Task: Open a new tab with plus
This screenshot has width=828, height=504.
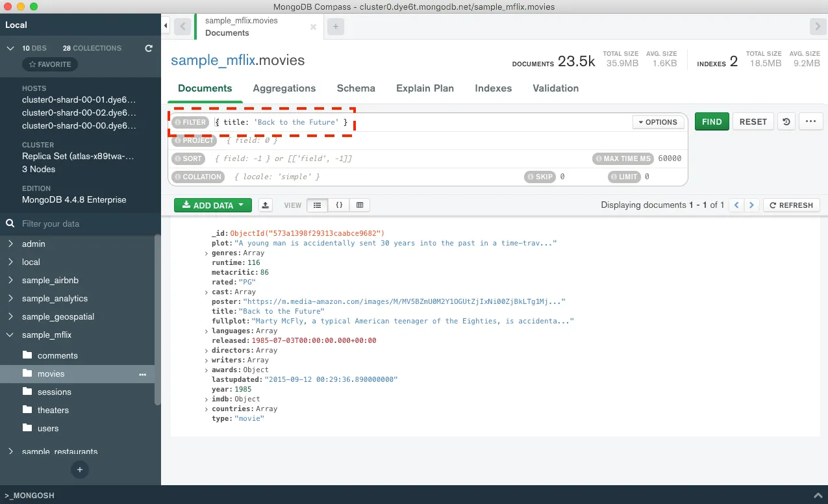Action: pyautogui.click(x=336, y=27)
